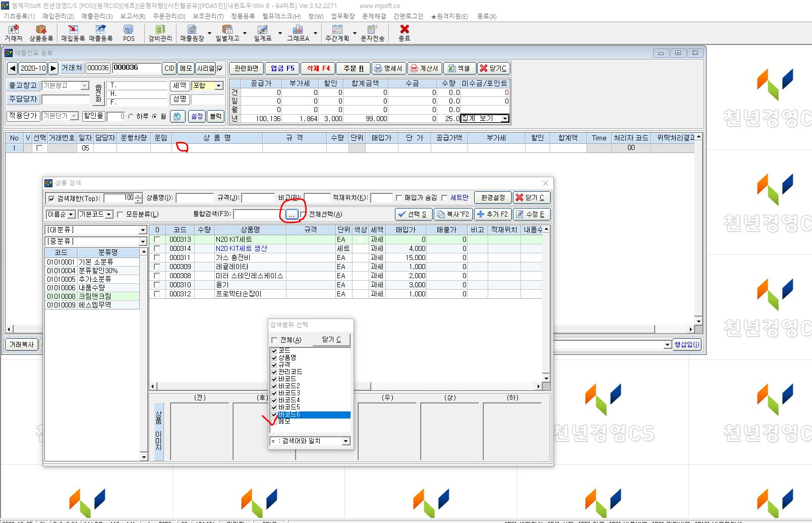
Task: Expand the [중분류] category dropdown
Action: click(x=143, y=242)
